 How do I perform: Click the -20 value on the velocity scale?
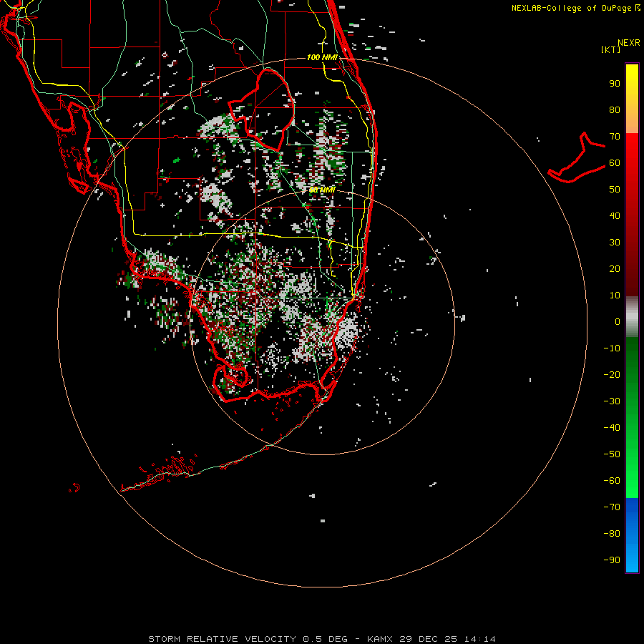612,374
